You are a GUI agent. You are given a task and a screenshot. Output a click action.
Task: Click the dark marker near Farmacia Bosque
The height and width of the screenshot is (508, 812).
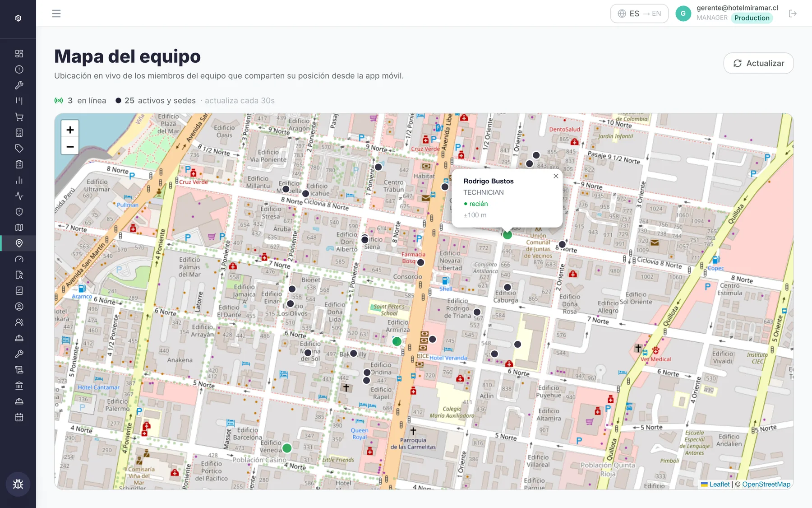click(421, 262)
